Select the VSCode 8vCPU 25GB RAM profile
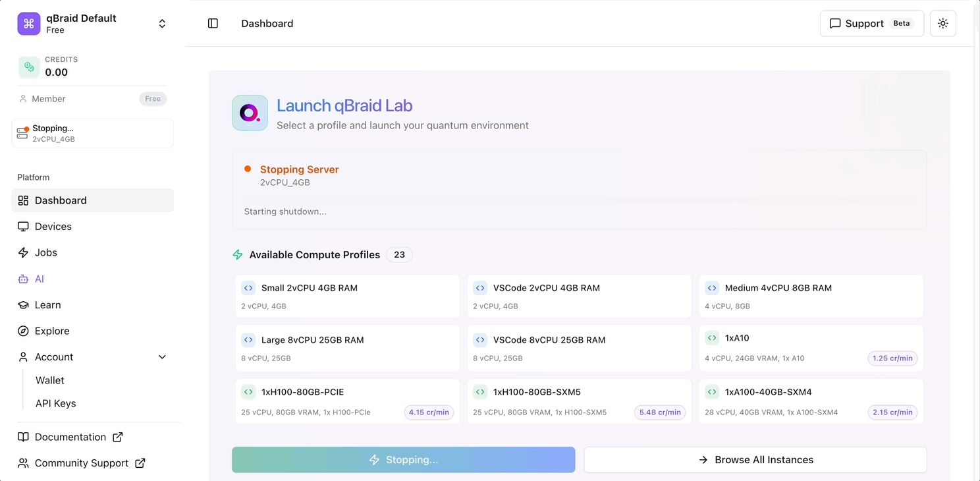 [580, 349]
